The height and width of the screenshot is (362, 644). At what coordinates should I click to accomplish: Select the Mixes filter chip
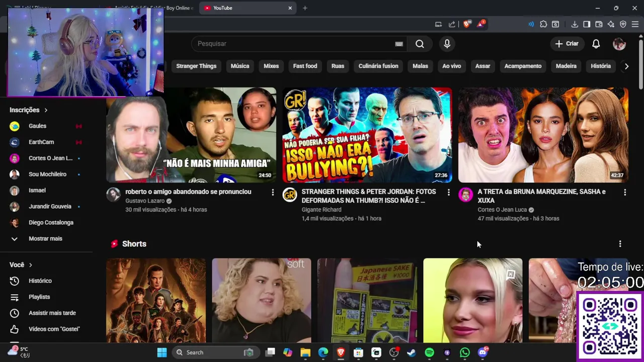pos(271,66)
